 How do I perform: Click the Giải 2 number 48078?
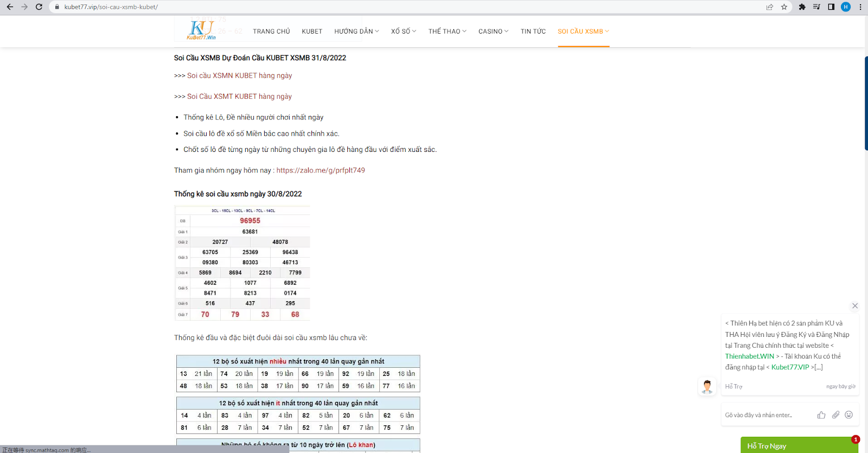click(280, 242)
